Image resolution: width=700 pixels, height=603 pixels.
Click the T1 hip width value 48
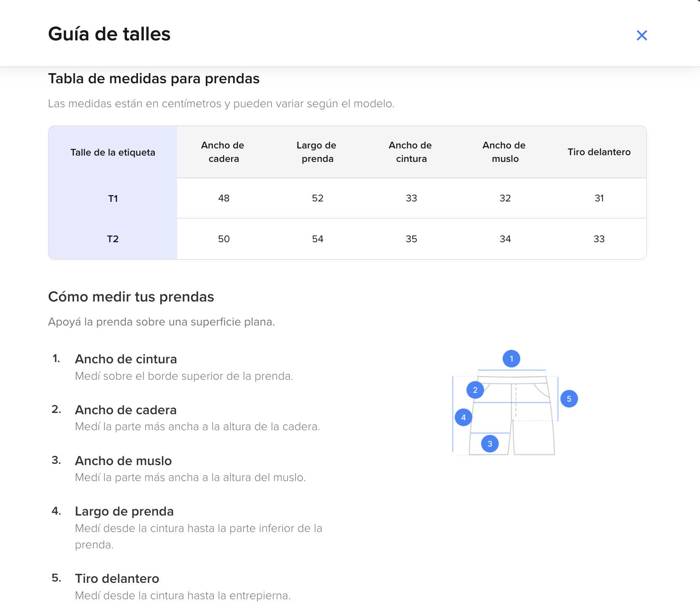point(224,198)
